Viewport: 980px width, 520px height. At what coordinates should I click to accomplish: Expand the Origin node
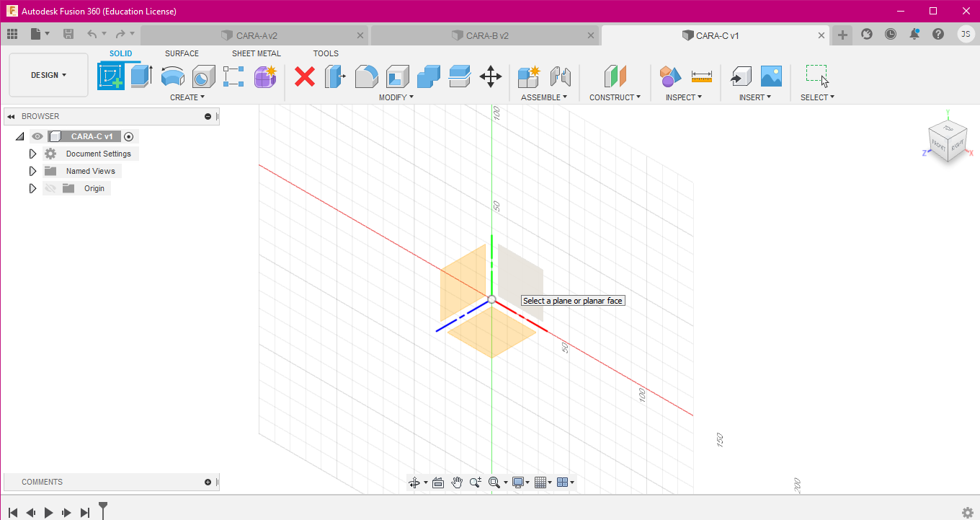(32, 188)
